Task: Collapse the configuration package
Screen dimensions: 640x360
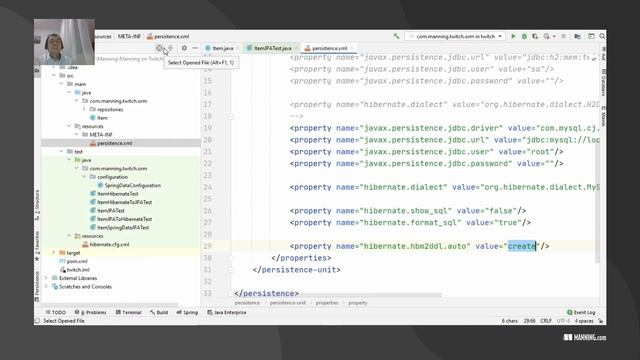Action: click(x=84, y=177)
